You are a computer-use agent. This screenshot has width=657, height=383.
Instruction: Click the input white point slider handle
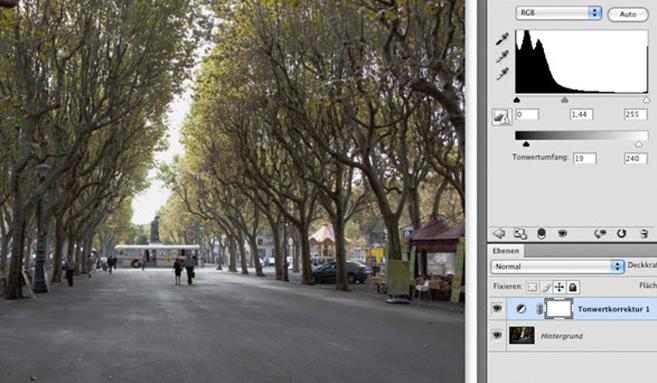point(646,100)
